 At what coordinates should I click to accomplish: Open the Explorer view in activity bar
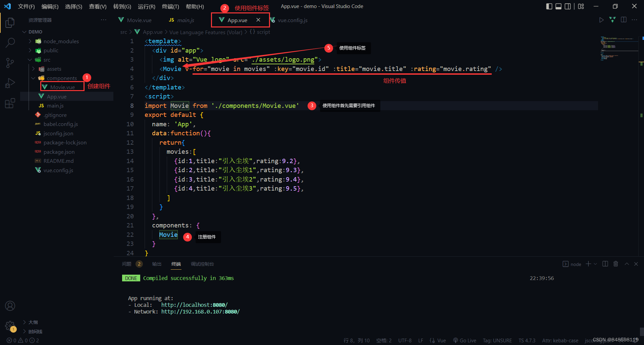click(x=10, y=23)
